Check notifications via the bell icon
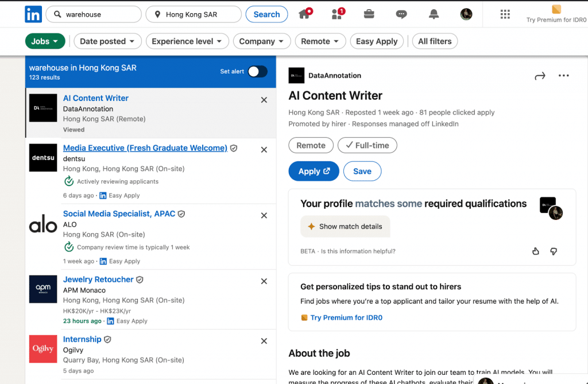Viewport: 588px width, 384px height. point(434,13)
